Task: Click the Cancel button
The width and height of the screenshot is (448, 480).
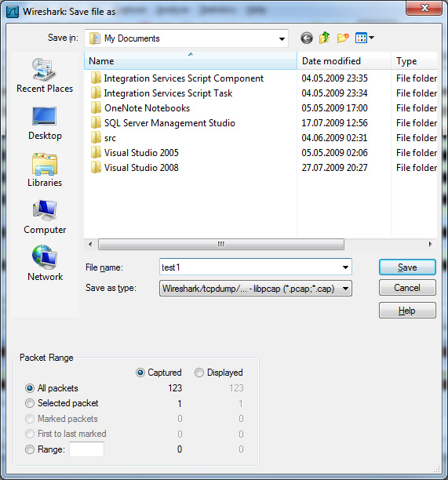Action: (x=407, y=288)
